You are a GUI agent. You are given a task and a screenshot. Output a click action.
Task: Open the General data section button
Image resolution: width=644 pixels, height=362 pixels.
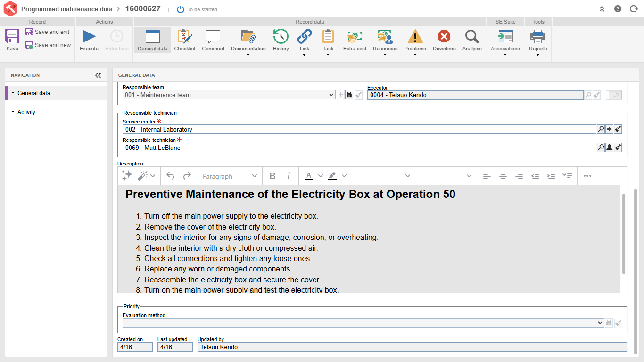(x=152, y=41)
